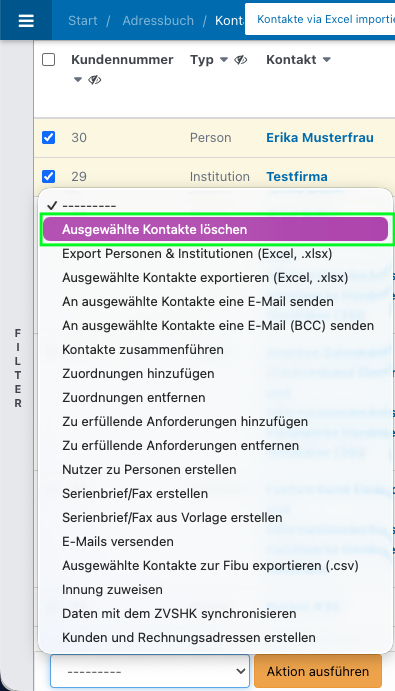The height and width of the screenshot is (691, 395).
Task: Click the Kundennummer column header text
Action: [x=122, y=59]
